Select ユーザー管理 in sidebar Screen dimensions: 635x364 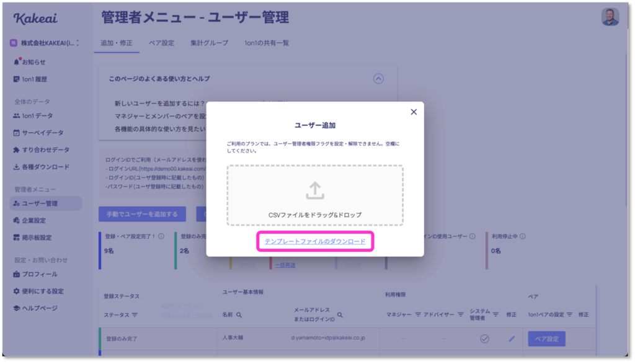click(x=46, y=203)
